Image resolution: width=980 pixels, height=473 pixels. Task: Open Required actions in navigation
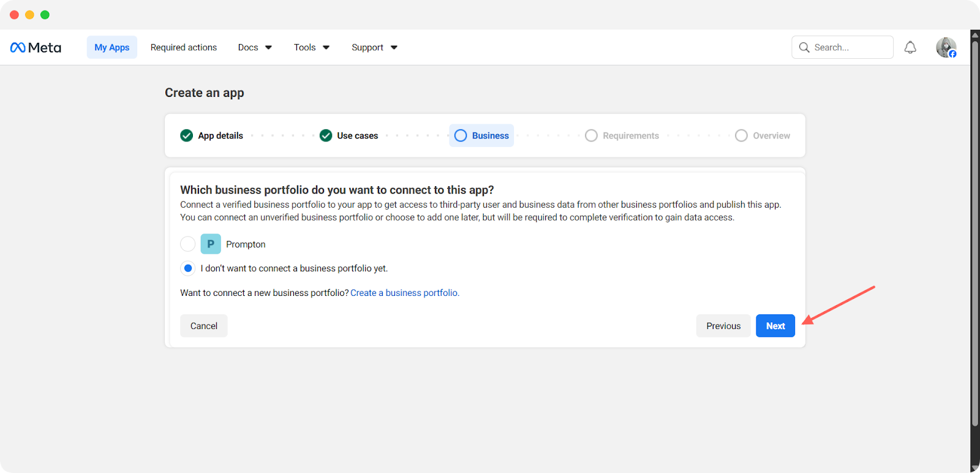pos(184,47)
